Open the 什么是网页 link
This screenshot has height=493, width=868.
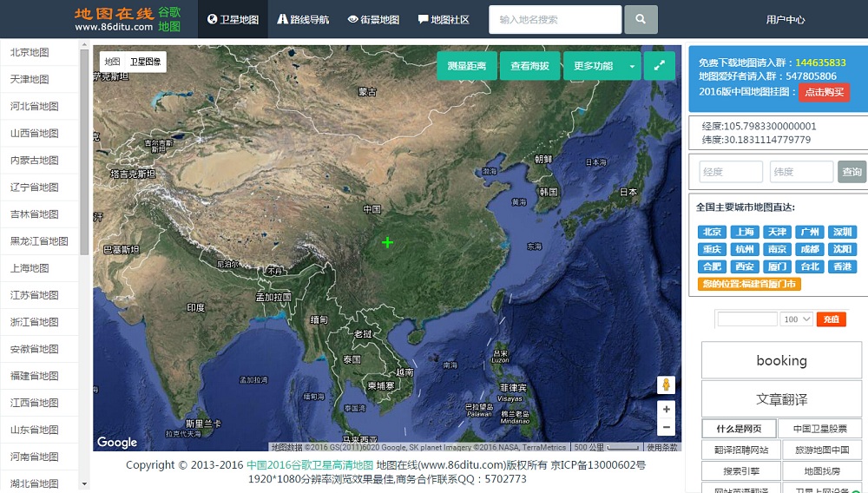click(x=739, y=428)
